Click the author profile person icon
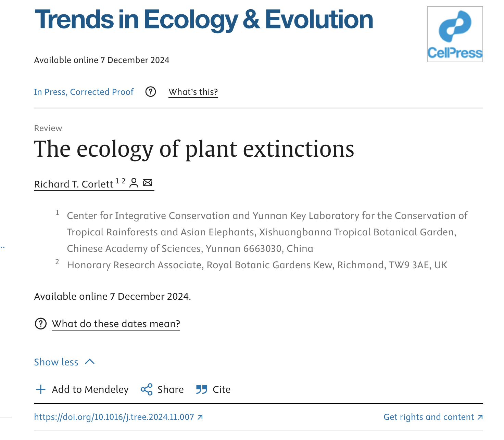This screenshot has height=440, width=504. 134,183
